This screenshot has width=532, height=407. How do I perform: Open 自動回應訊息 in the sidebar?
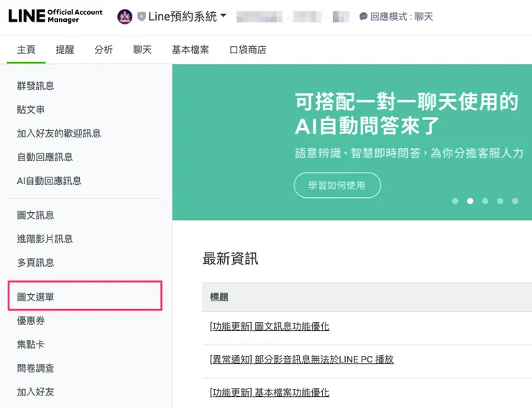point(45,157)
